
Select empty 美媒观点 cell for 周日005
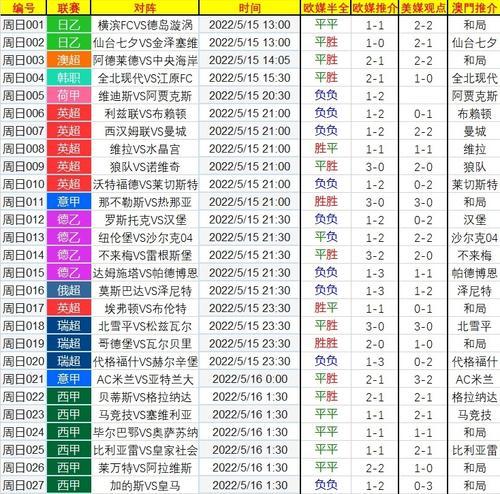(x=423, y=96)
